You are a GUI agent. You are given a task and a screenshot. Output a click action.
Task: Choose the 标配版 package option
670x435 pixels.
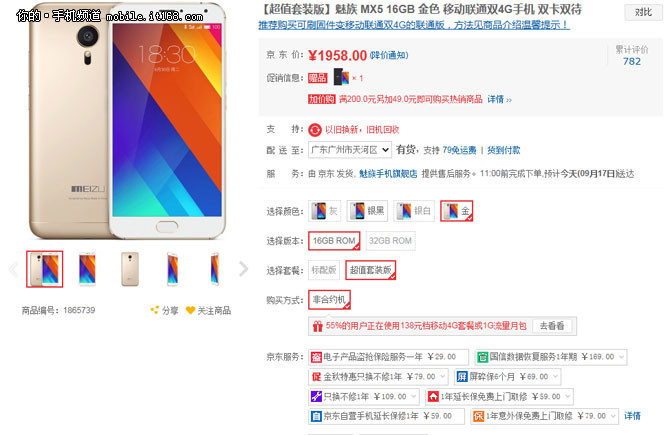coord(324,270)
